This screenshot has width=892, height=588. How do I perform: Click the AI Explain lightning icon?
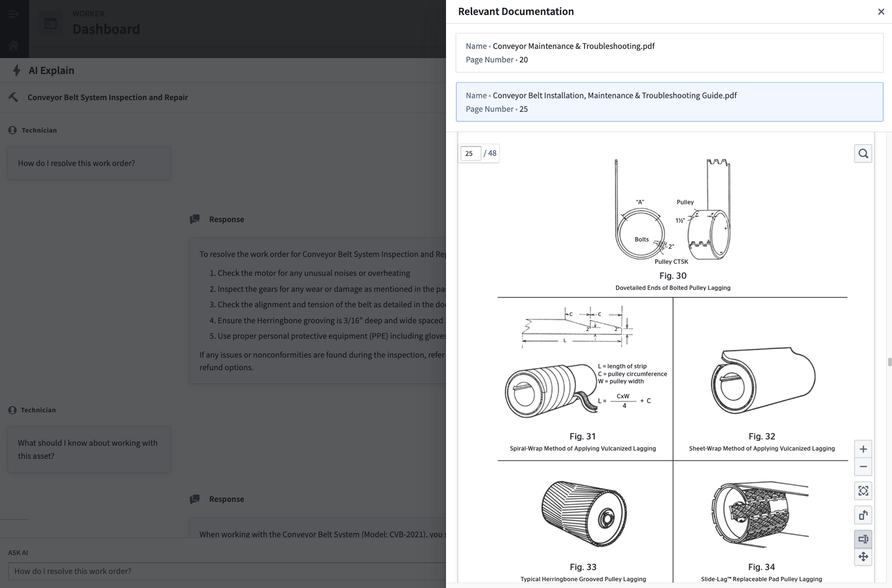point(17,70)
